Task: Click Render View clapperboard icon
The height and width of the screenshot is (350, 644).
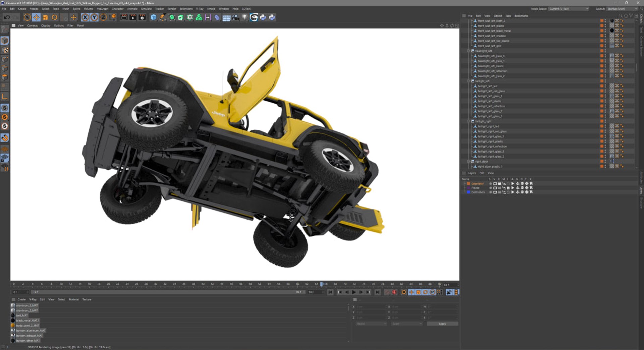Action: 124,17
